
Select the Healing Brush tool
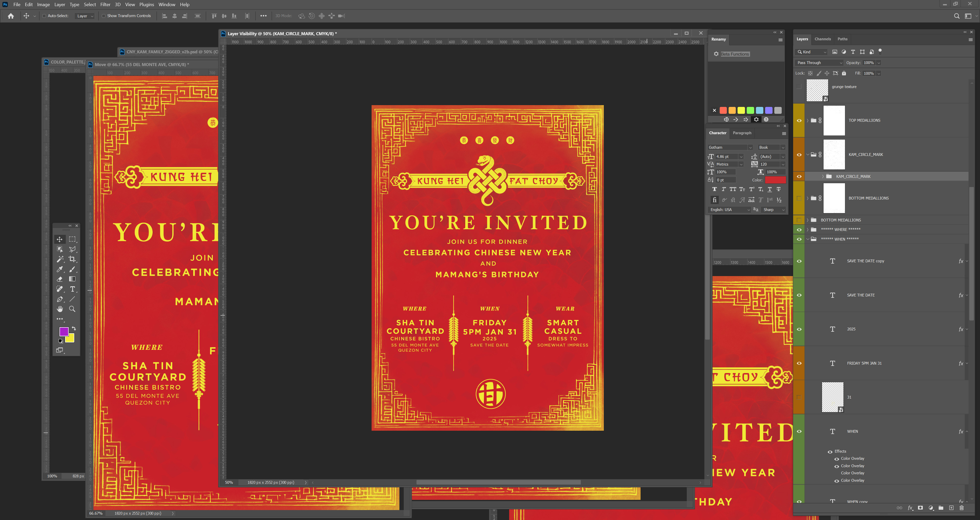60,289
